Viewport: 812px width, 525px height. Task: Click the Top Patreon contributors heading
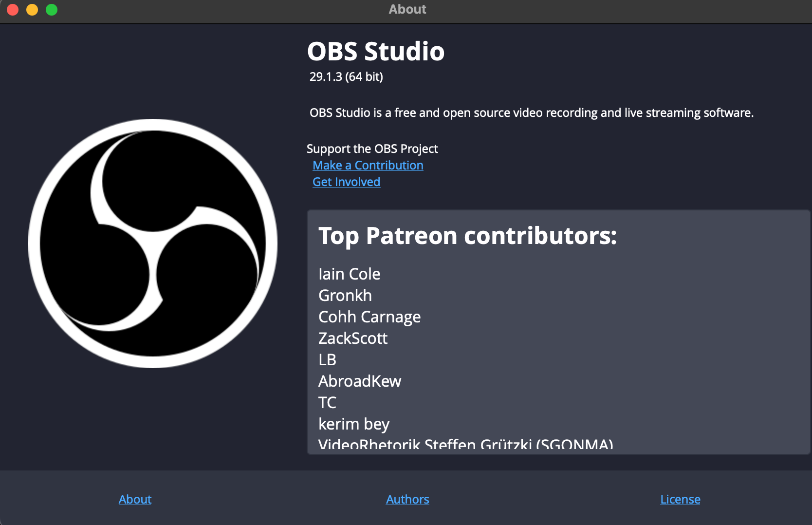(x=467, y=236)
